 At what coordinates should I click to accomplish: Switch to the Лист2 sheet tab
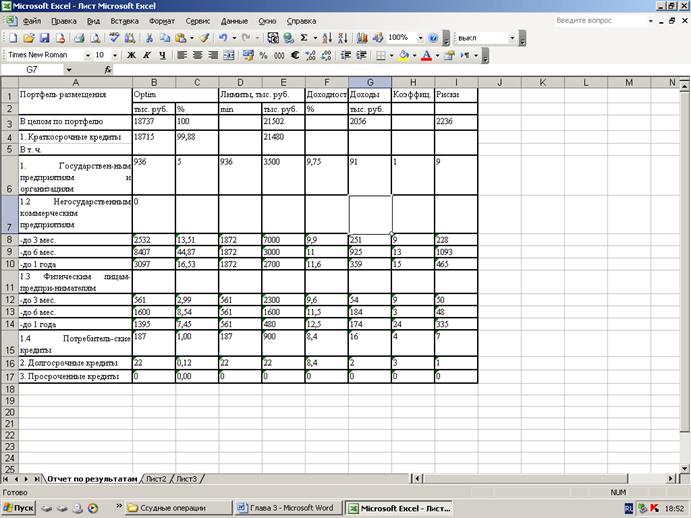click(x=156, y=479)
